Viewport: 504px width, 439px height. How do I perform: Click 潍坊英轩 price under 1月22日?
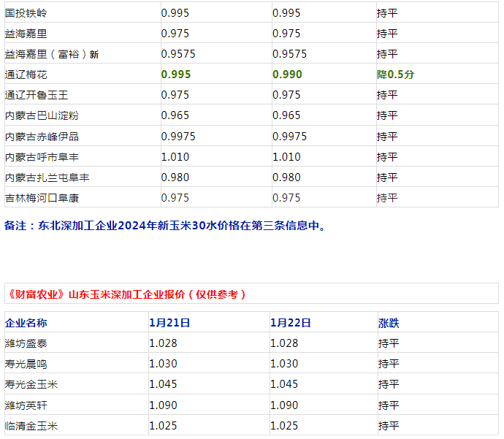(x=284, y=405)
